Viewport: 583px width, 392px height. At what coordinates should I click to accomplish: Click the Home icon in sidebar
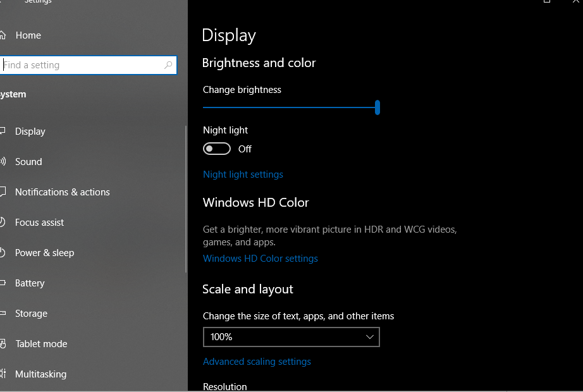click(3, 35)
